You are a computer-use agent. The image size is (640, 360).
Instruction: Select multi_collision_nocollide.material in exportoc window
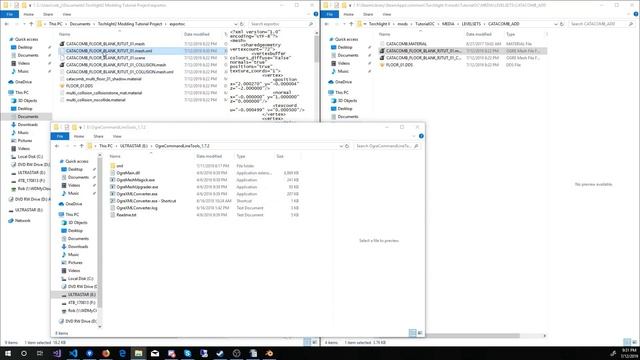[96, 100]
